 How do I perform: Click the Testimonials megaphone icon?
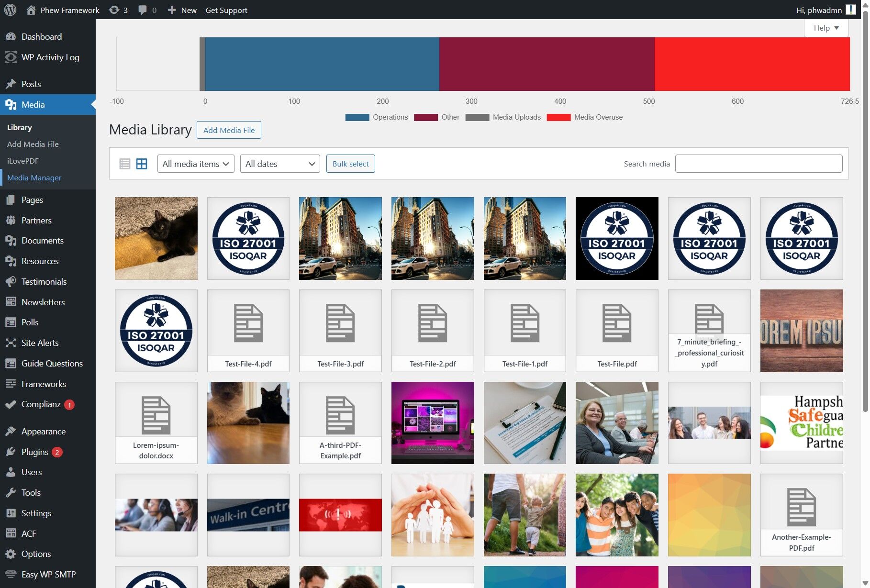pos(11,282)
